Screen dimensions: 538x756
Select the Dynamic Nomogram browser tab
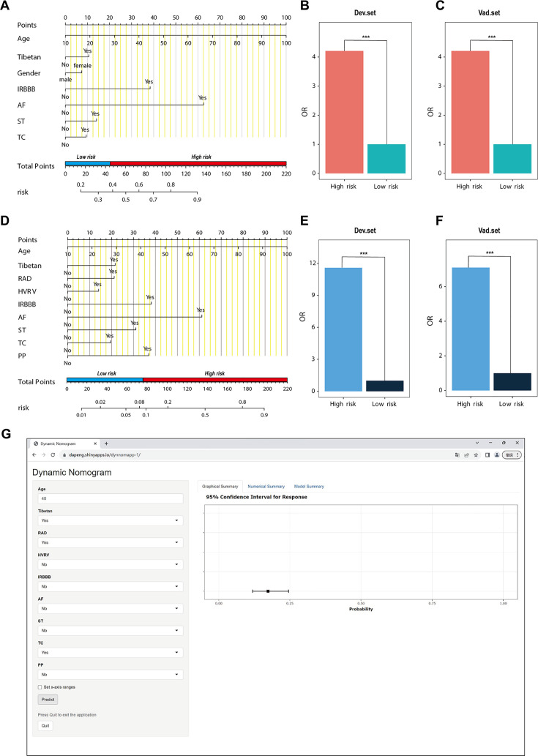pyautogui.click(x=65, y=444)
